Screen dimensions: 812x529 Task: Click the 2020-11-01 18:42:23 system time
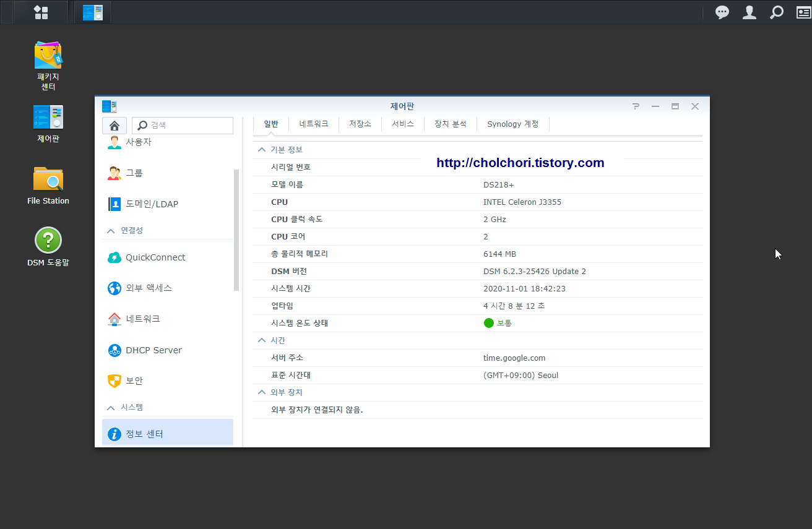pyautogui.click(x=525, y=289)
